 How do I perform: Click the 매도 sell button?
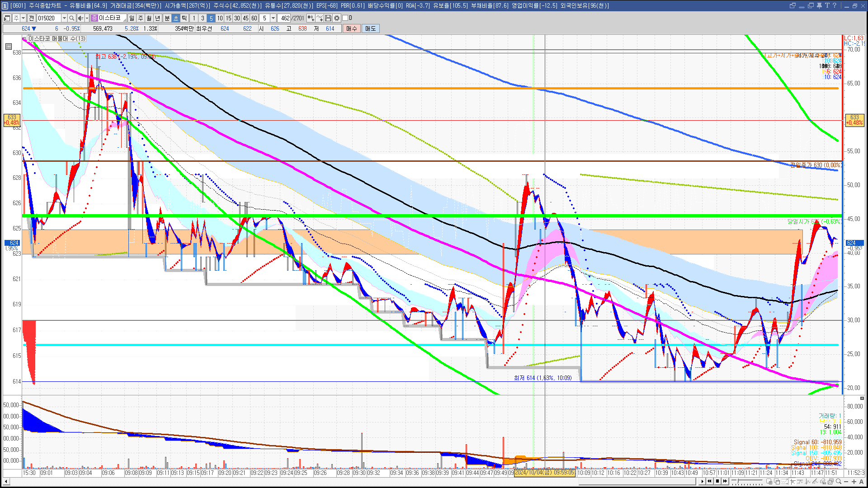tap(371, 28)
